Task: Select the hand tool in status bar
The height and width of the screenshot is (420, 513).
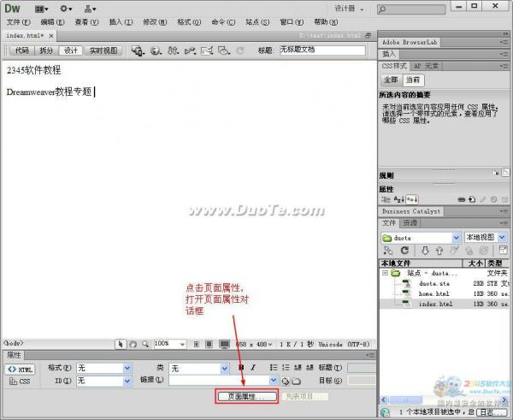Action: pos(133,344)
